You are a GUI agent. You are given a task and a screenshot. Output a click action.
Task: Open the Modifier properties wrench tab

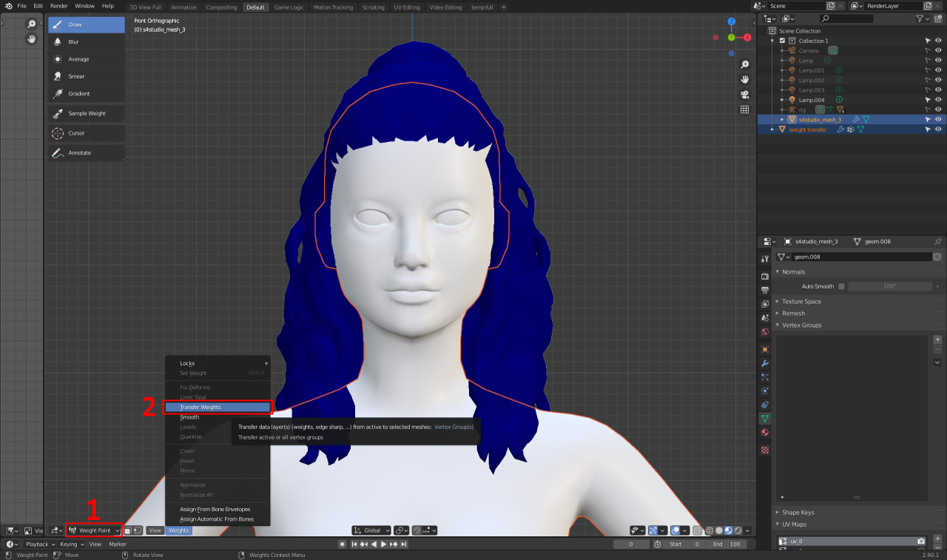(765, 363)
